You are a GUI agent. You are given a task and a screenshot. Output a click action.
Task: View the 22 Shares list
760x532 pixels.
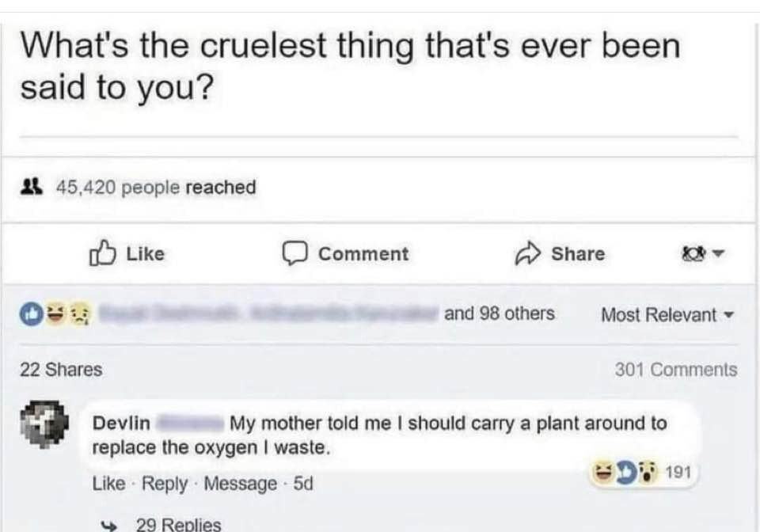61,370
